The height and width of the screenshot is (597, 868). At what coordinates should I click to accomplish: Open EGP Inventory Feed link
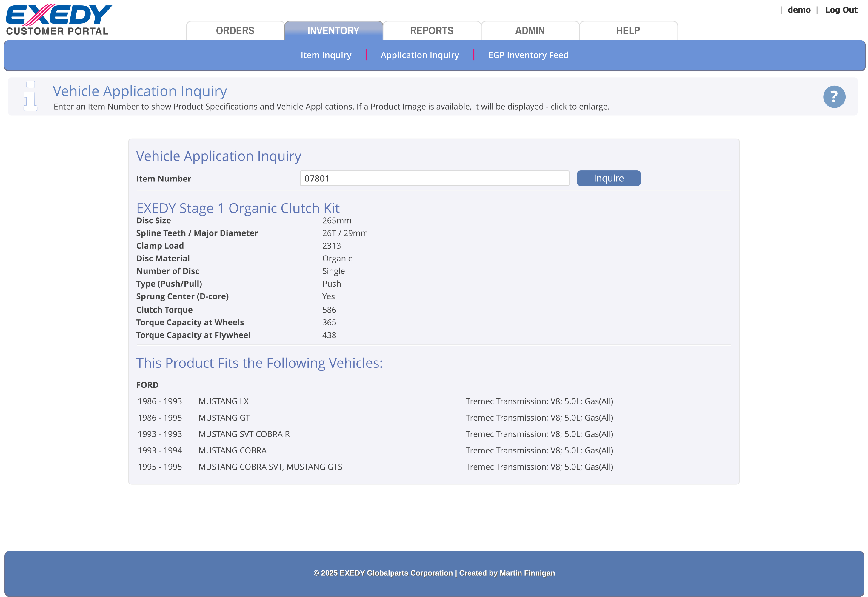528,55
